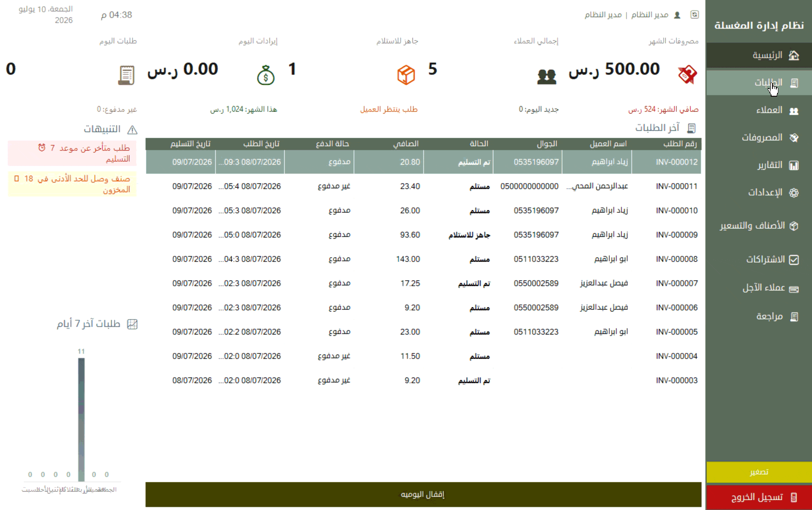Click the user profile icon in header
The width and height of the screenshot is (812, 510).
click(x=677, y=15)
